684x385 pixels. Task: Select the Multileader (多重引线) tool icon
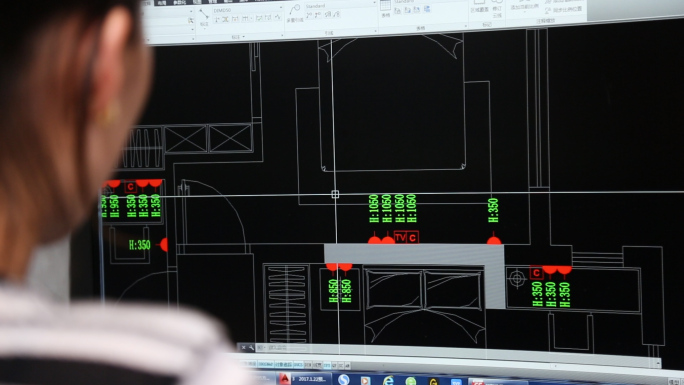pos(294,11)
